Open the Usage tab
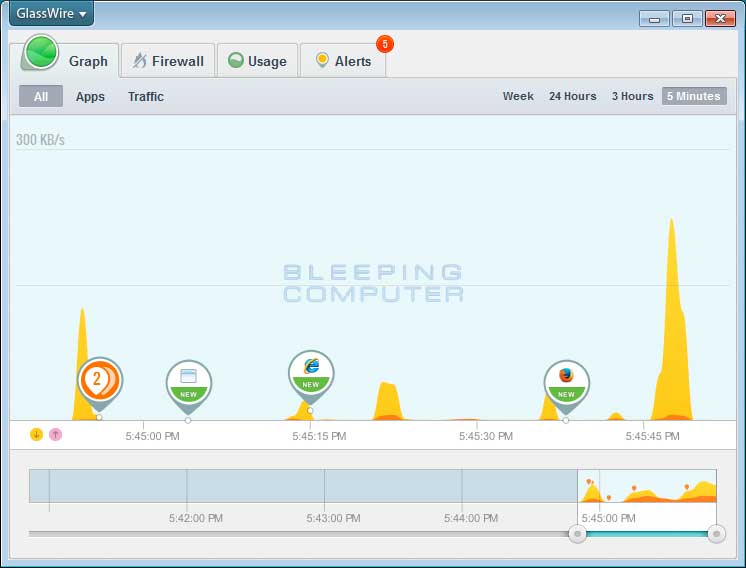This screenshot has height=568, width=746. (257, 61)
